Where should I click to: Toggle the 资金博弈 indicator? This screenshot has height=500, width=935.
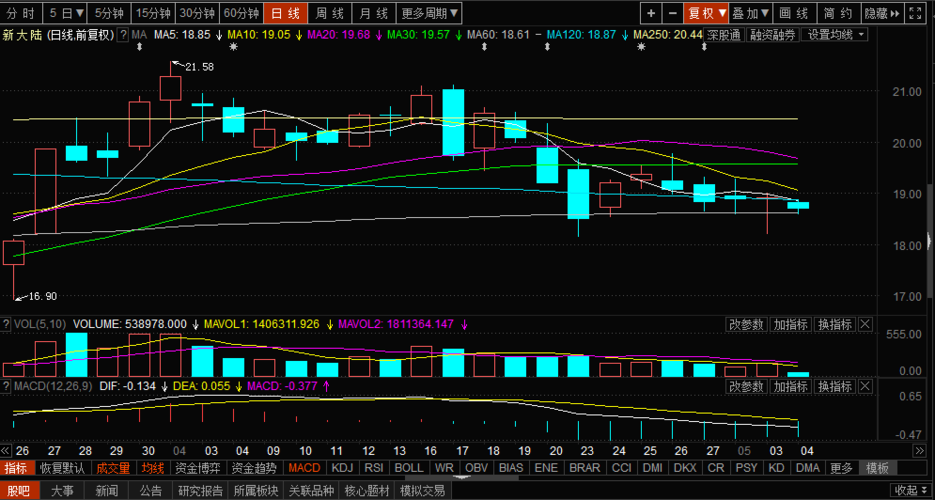click(x=197, y=468)
